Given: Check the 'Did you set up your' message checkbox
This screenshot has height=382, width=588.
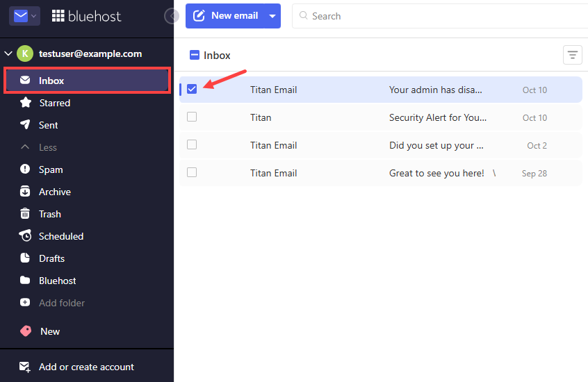Looking at the screenshot, I should (x=192, y=144).
